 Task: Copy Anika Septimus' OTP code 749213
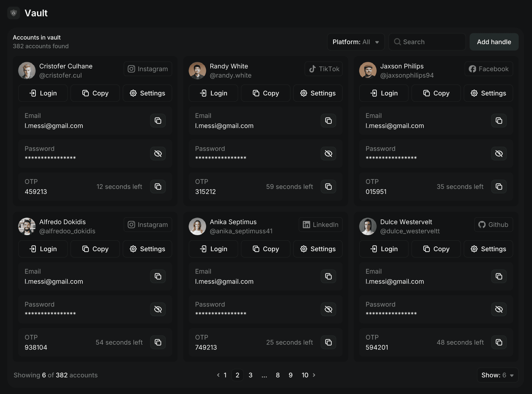pyautogui.click(x=328, y=342)
